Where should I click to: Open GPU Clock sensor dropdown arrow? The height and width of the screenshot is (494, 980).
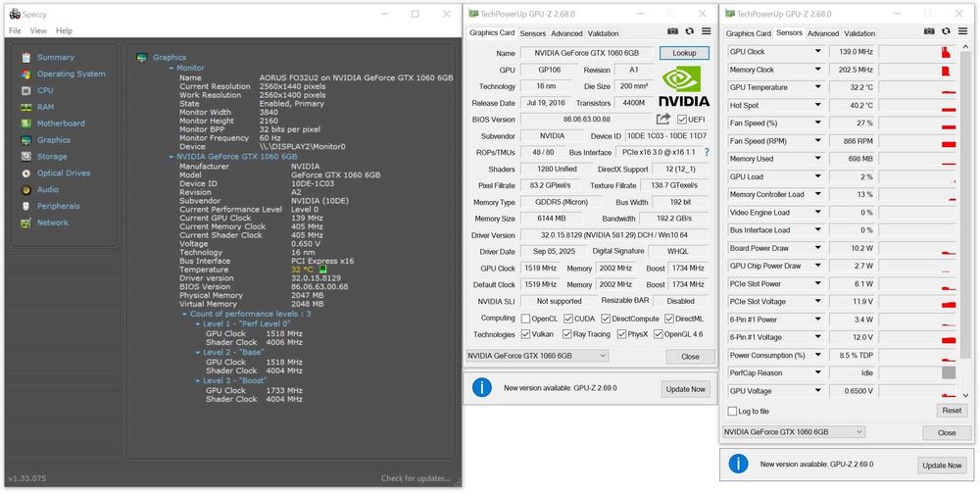(817, 52)
